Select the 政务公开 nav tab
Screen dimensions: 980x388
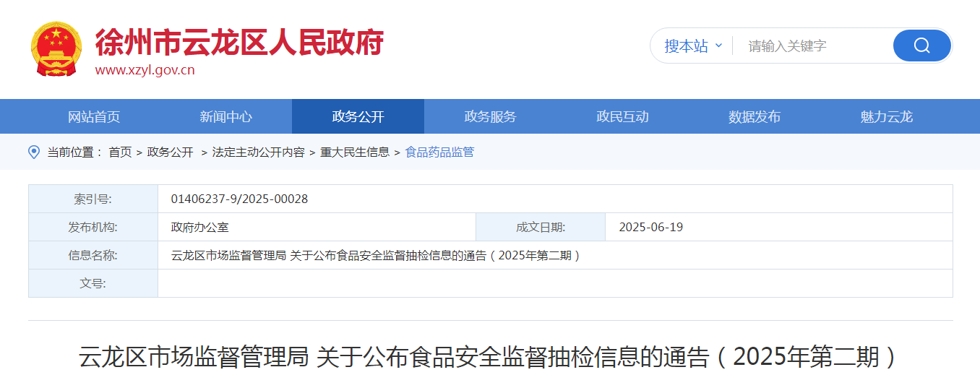pyautogui.click(x=358, y=116)
